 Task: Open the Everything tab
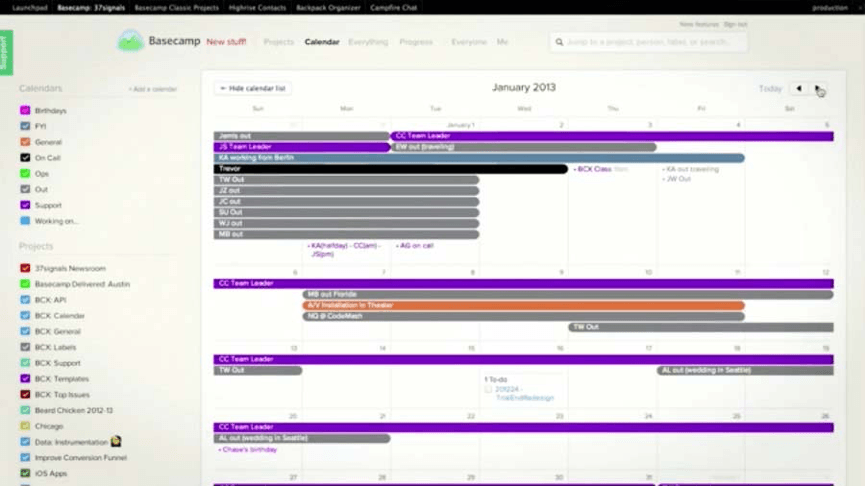368,42
